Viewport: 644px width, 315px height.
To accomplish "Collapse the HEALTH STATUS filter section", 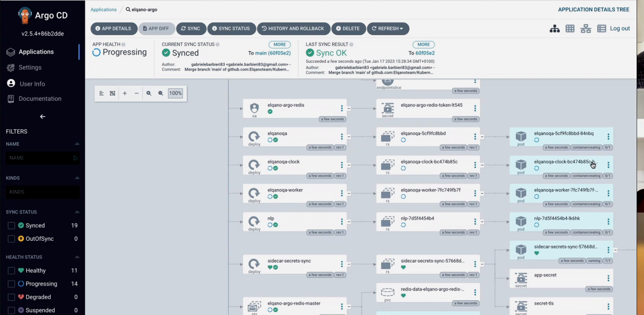I will (77, 257).
